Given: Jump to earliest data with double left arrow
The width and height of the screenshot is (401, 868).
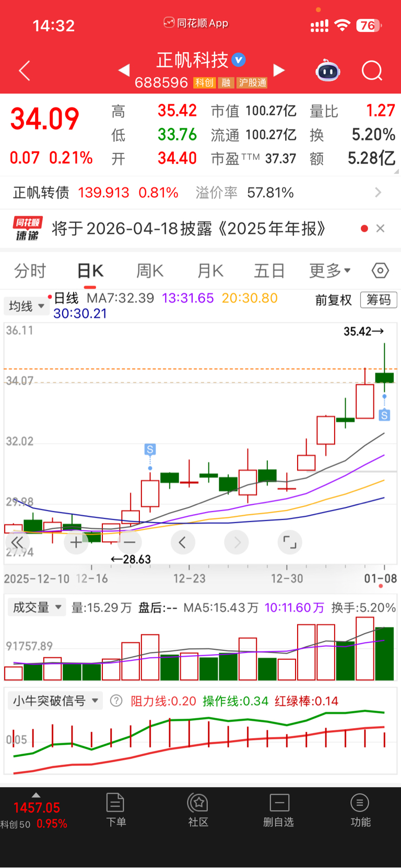Looking at the screenshot, I should 17,542.
